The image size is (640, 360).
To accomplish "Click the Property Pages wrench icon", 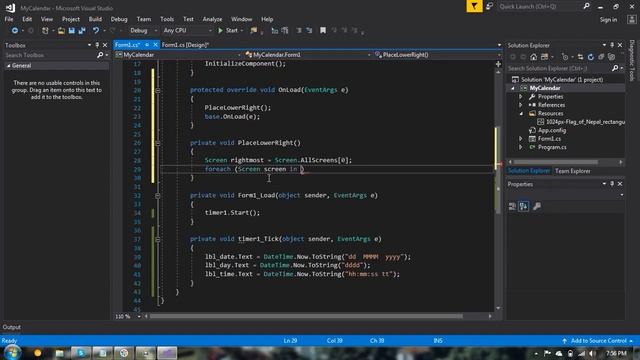I will (537, 207).
